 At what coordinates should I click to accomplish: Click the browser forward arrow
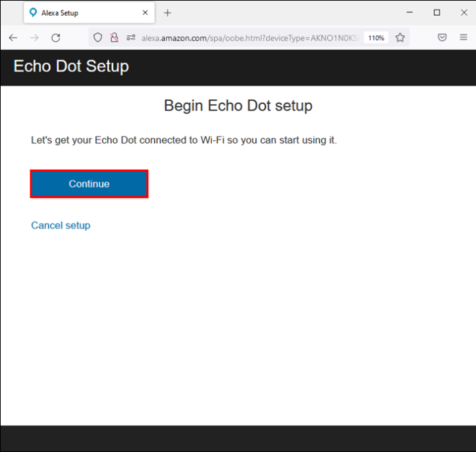34,38
